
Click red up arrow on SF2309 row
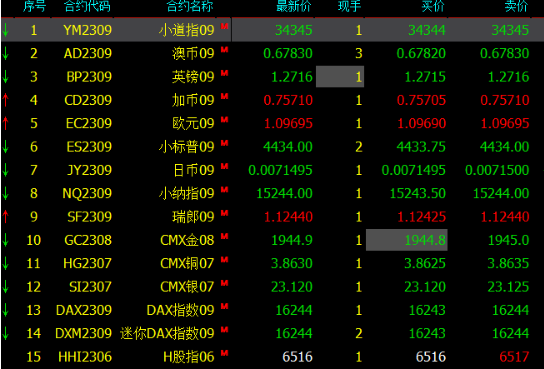coord(5,216)
